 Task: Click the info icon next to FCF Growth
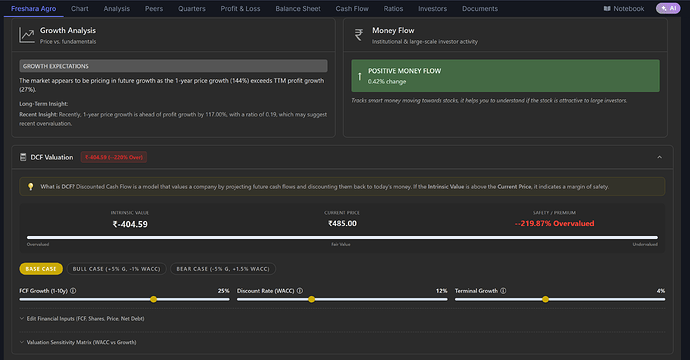[x=73, y=291]
